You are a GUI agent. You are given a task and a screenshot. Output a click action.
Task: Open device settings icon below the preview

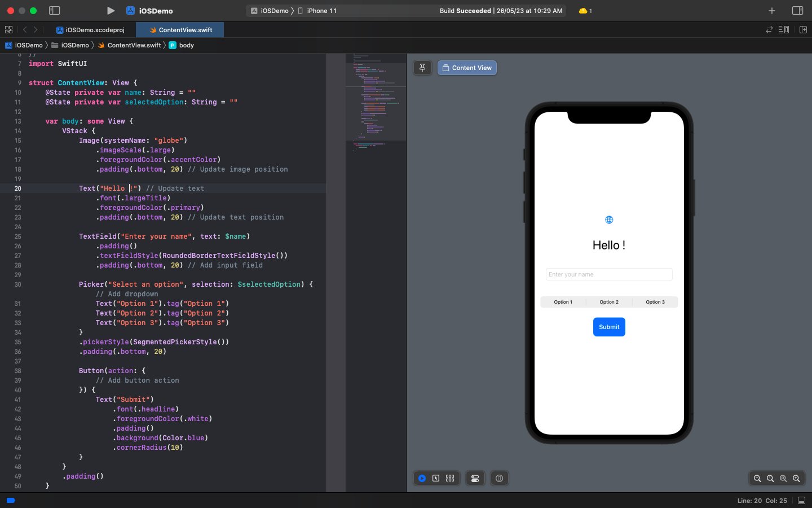(475, 478)
